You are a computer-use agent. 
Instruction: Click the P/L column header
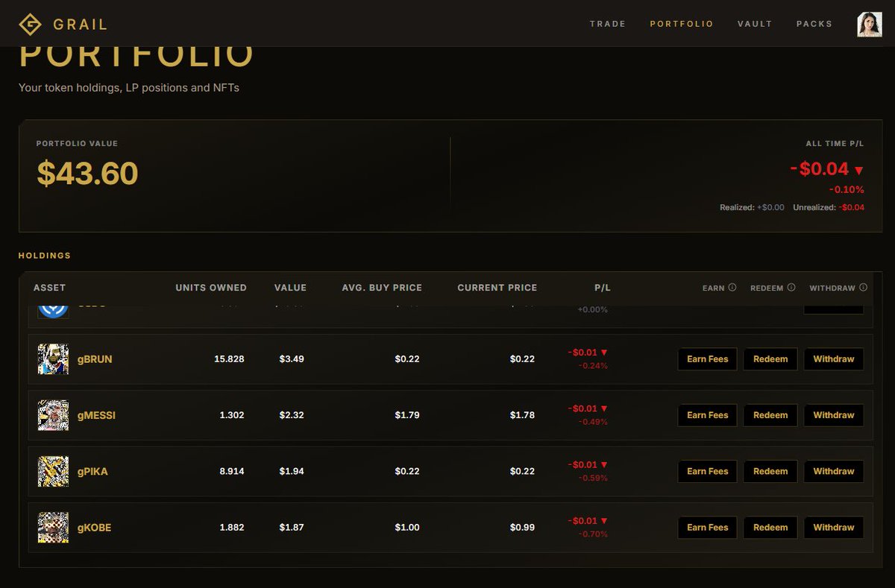[x=602, y=288]
